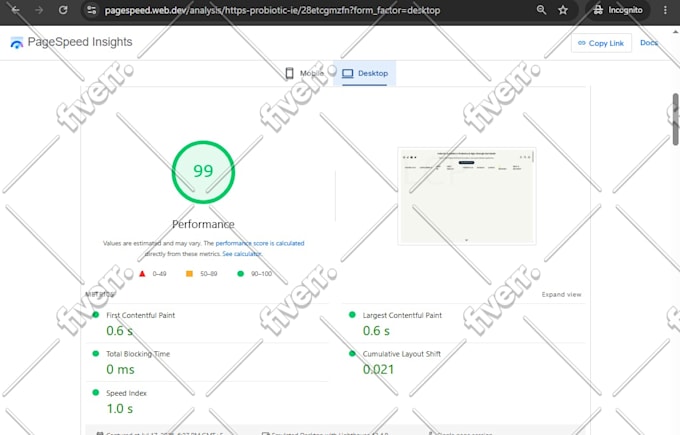The height and width of the screenshot is (435, 680).
Task: Click the Copy Link button
Action: tap(601, 43)
